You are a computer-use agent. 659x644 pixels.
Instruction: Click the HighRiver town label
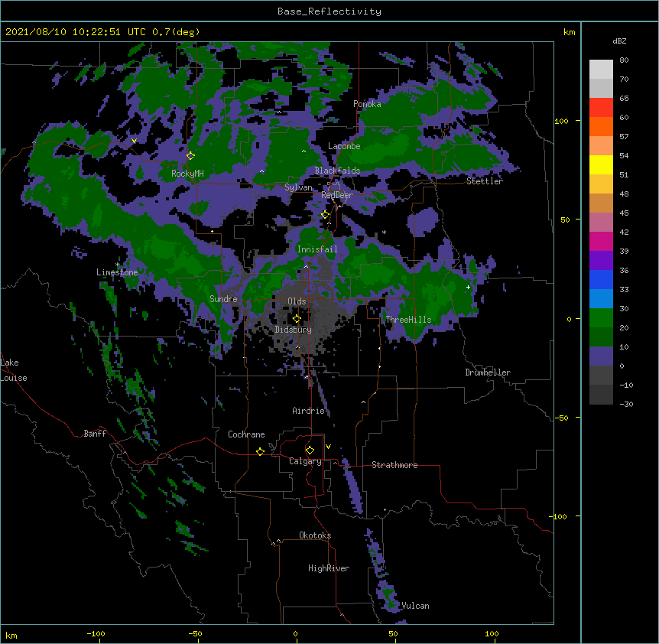tap(329, 568)
